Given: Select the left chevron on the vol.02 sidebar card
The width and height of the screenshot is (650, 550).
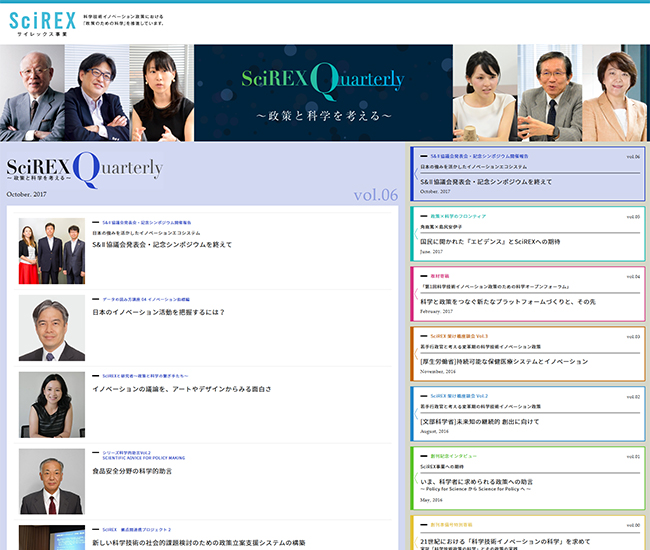Looking at the screenshot, I should pyautogui.click(x=416, y=414).
